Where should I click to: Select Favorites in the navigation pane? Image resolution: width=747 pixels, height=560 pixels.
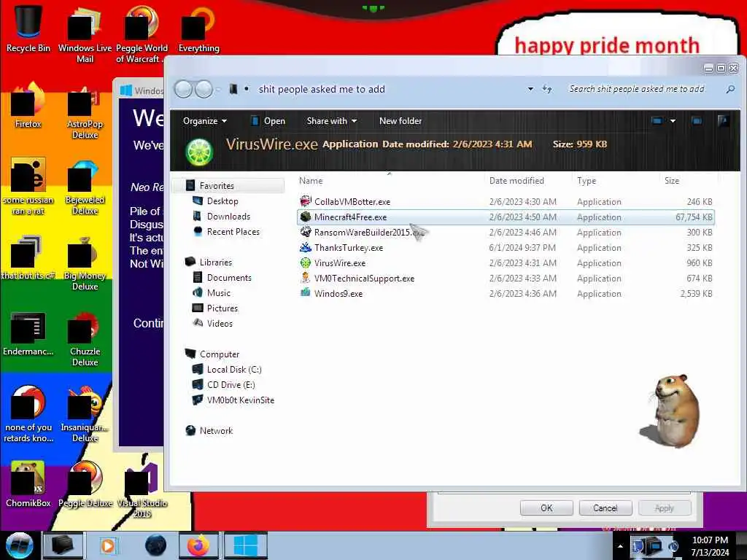(228, 186)
